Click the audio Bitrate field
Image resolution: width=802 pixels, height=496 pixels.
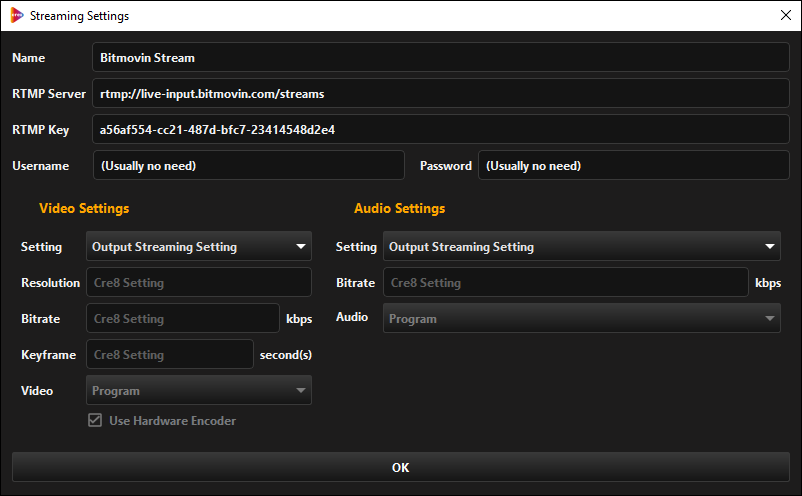566,282
